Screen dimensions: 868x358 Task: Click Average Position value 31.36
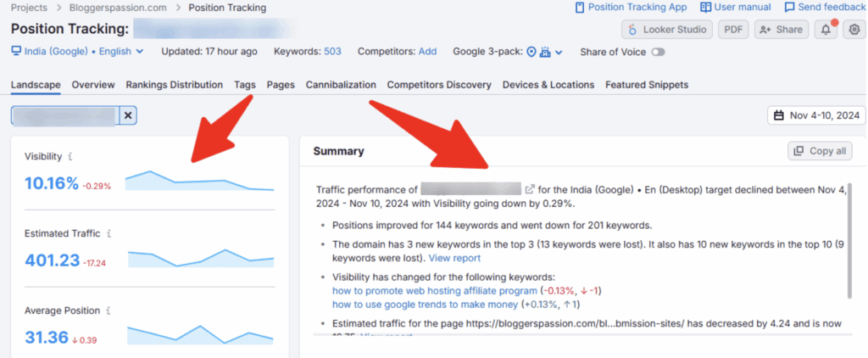[x=47, y=337]
